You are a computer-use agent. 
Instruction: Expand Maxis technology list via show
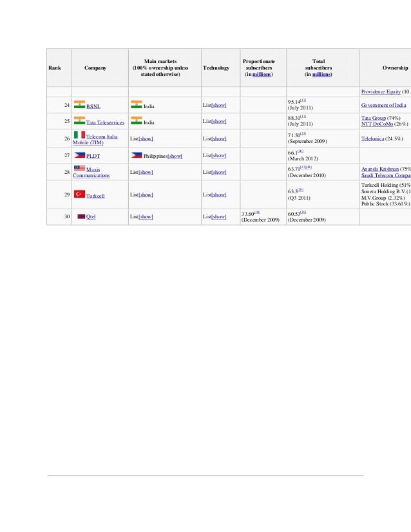coord(219,172)
